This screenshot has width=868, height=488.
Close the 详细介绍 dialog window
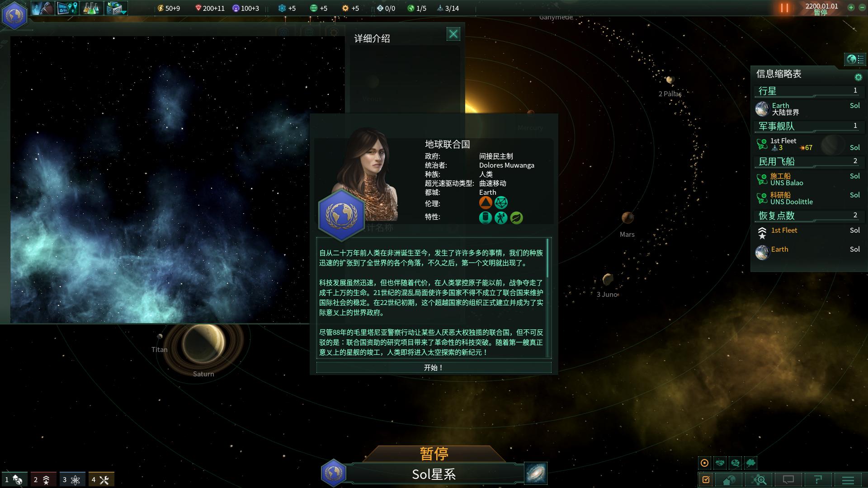[x=453, y=34]
